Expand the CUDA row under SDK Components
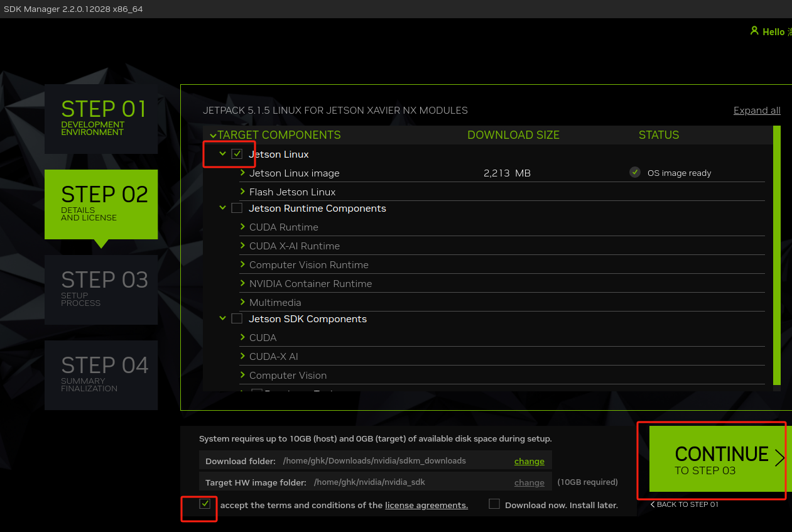Screen dimensions: 792x532 (243, 337)
